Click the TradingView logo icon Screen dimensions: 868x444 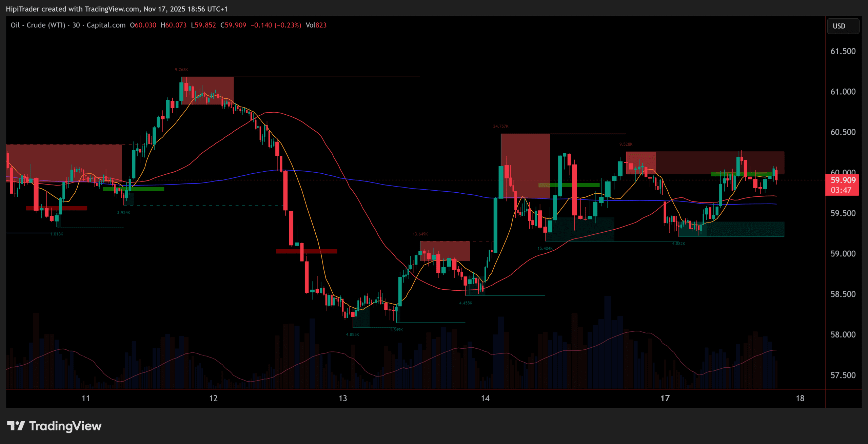click(16, 426)
